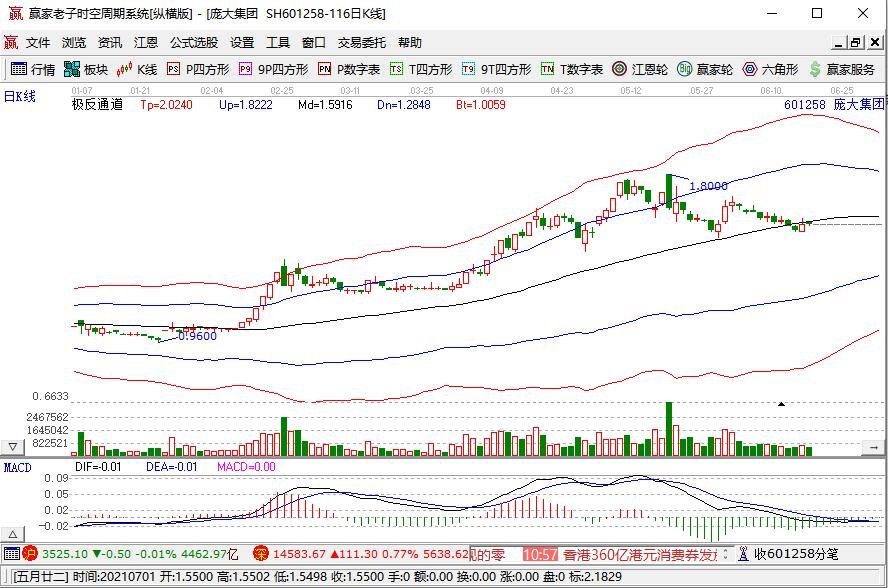Click the ticker stepper arrows in status bar

(726, 553)
